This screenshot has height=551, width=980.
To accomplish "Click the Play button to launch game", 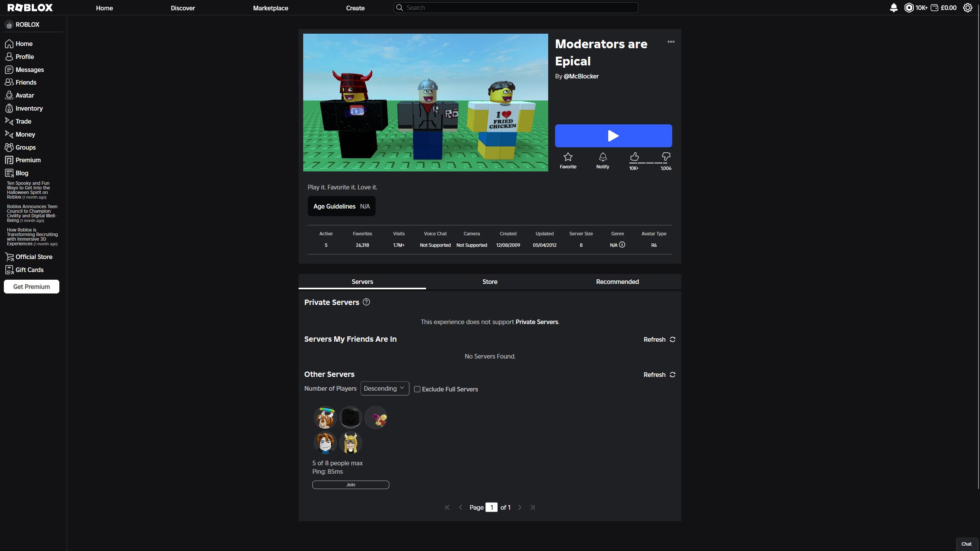I will click(613, 136).
